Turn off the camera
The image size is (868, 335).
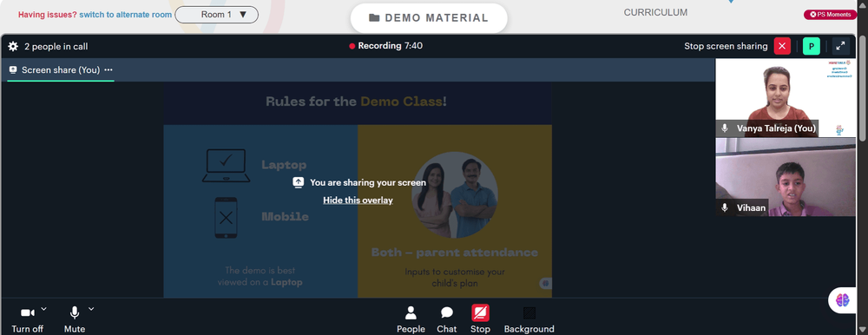(28, 319)
